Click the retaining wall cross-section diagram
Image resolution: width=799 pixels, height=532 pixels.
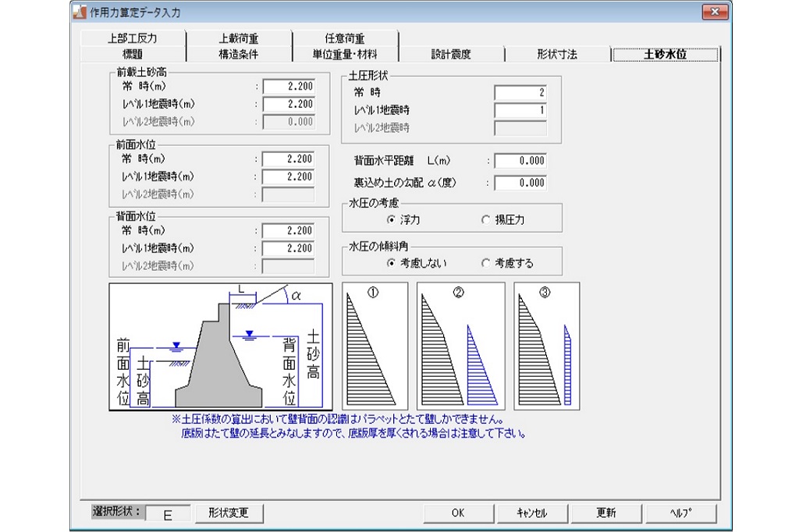222,346
